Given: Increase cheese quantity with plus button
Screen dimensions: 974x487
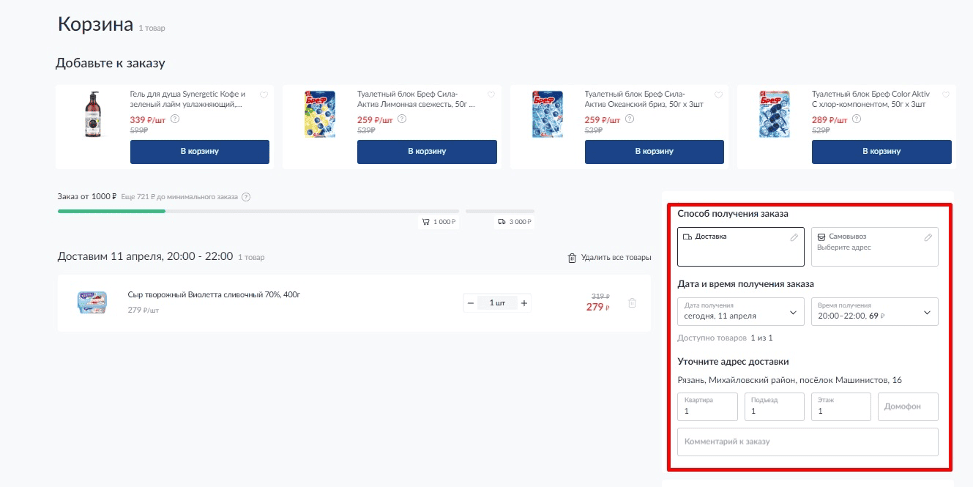Looking at the screenshot, I should point(524,303).
